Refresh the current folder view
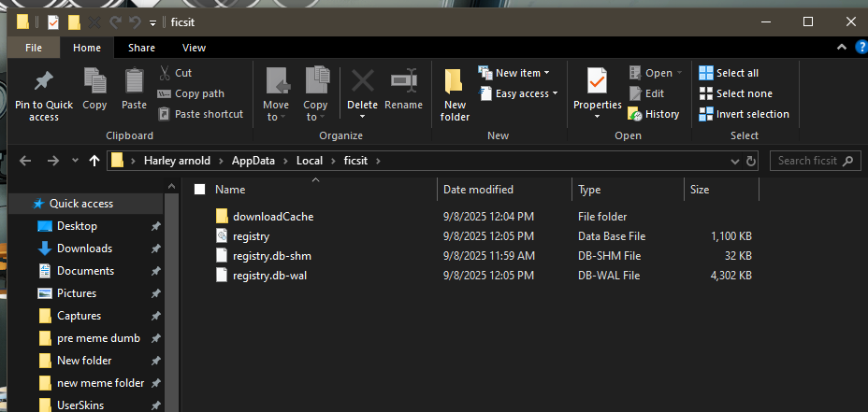This screenshot has height=412, width=868. 751,162
